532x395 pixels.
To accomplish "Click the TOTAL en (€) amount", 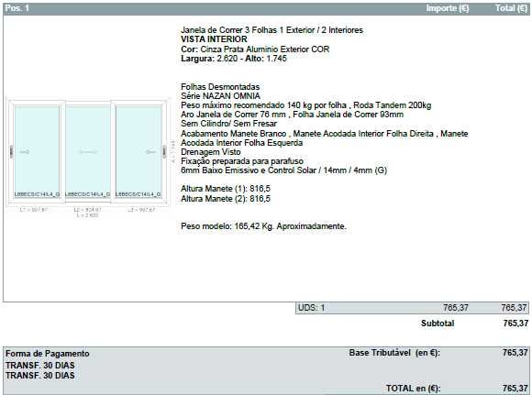I will [x=515, y=389].
